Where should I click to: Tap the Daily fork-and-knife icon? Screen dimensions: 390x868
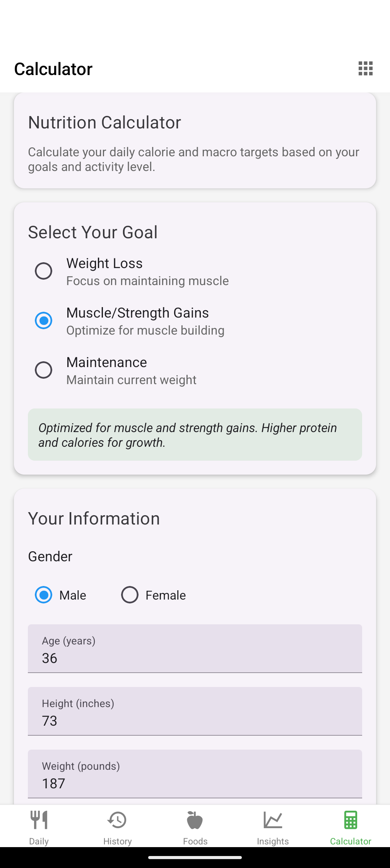39,820
